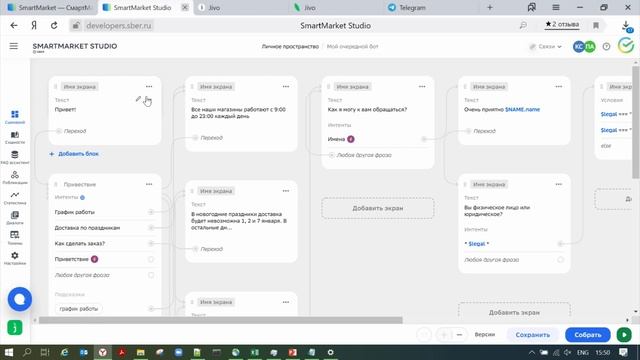Open the FAQ assistant section in sidebar

click(x=15, y=158)
